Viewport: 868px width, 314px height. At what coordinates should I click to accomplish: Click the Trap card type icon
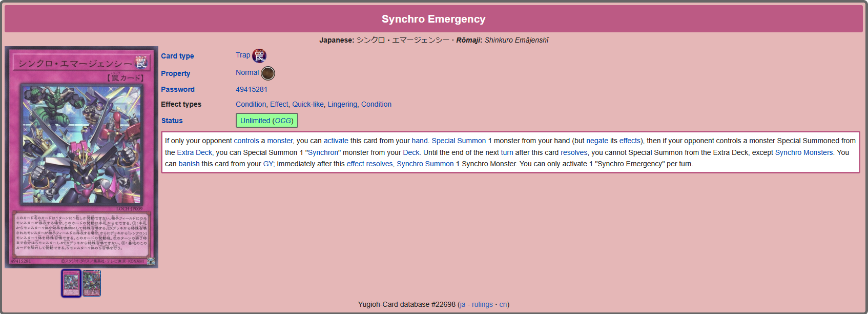click(x=259, y=56)
